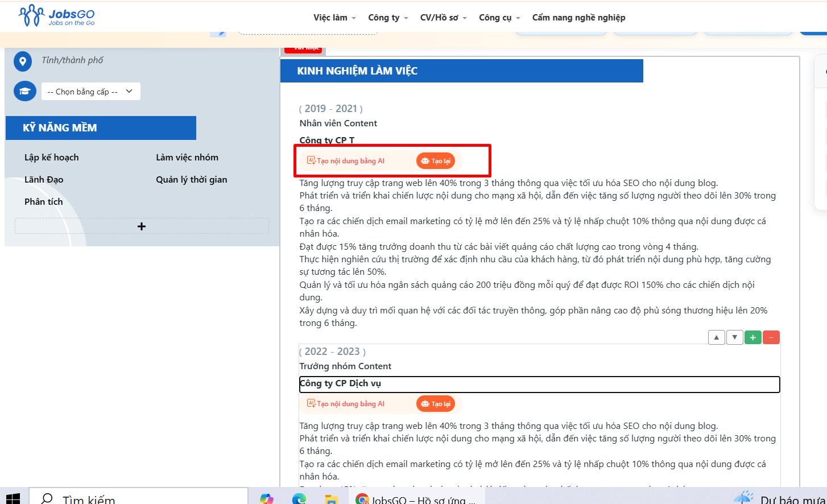Click the highlighted 'Tạo lại' button
This screenshot has height=504, width=827.
(436, 160)
